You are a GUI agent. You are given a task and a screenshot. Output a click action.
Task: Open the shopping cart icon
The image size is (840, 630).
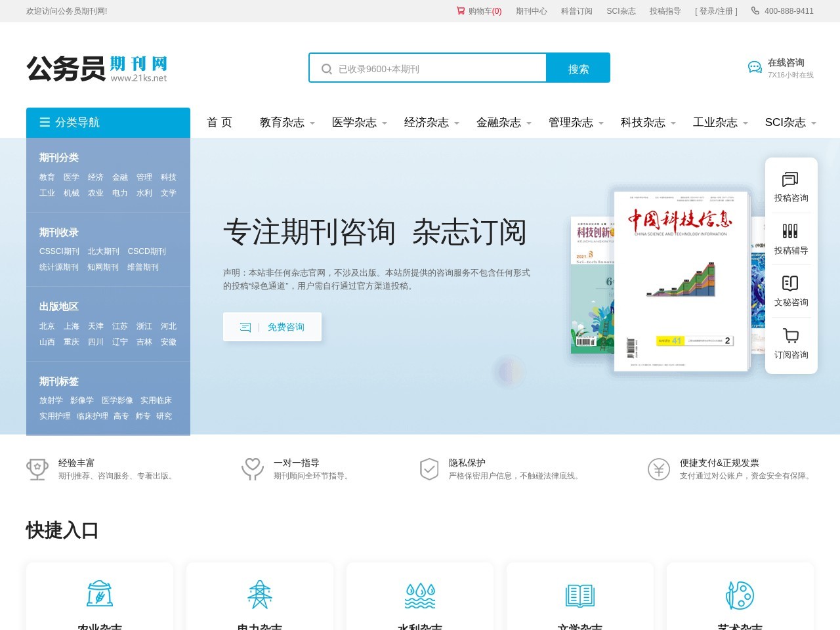coord(461,10)
